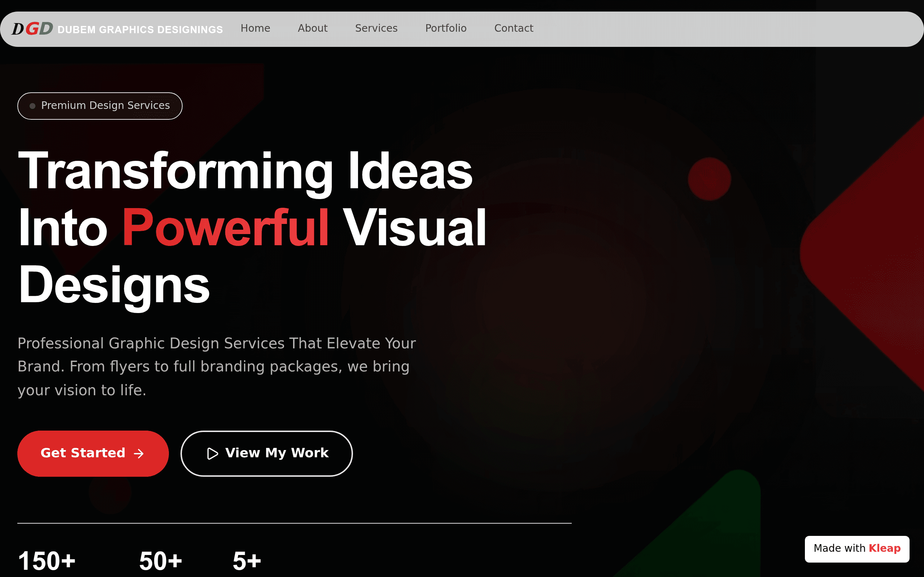The image size is (924, 577).
Task: Click the View My Work button
Action: coord(266,453)
